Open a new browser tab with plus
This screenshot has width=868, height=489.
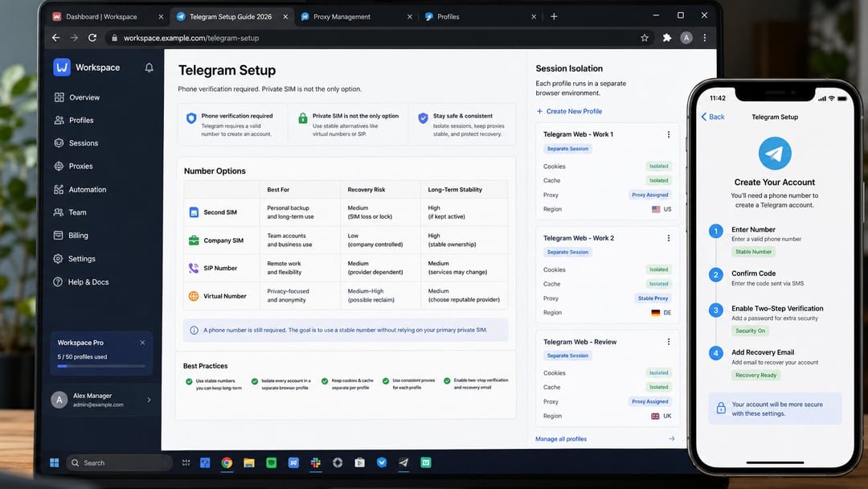click(554, 17)
